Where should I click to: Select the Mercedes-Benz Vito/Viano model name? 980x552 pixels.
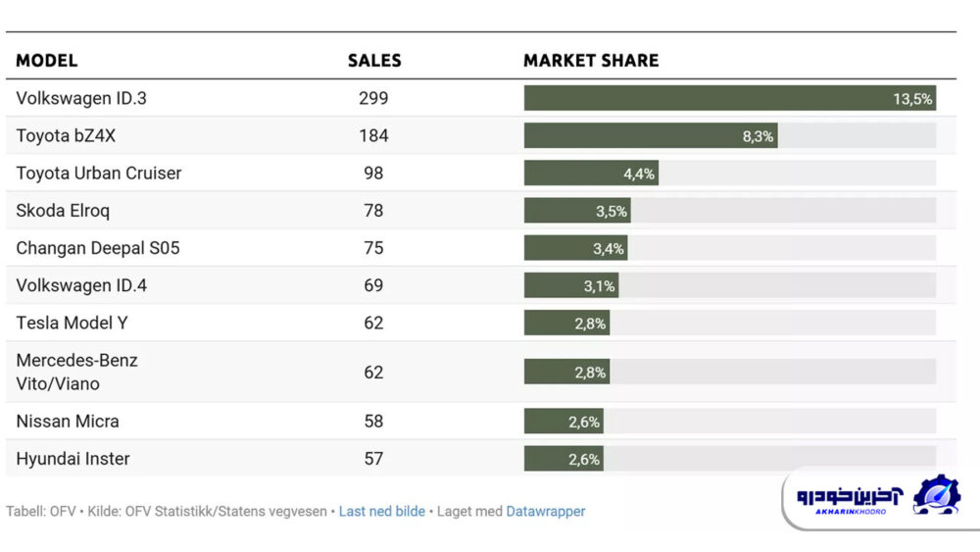point(76,372)
